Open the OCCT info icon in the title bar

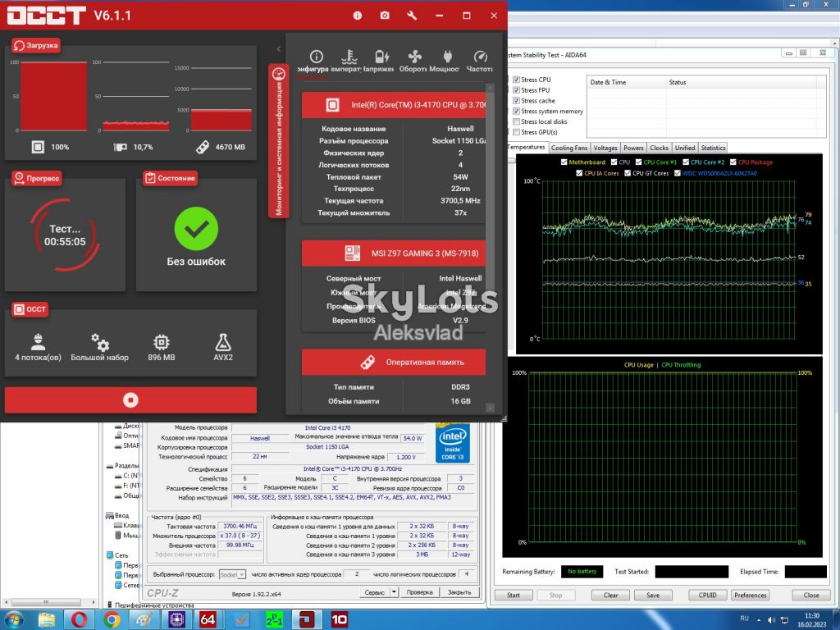click(x=358, y=16)
